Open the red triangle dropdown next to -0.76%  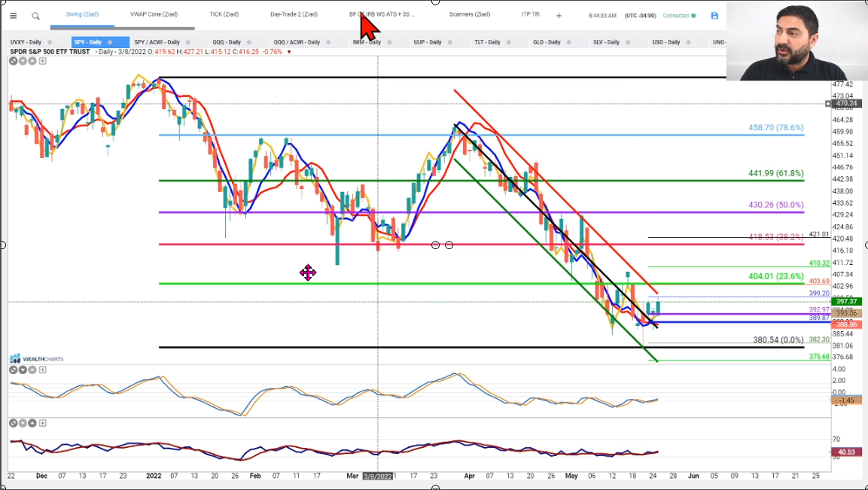pyautogui.click(x=289, y=52)
